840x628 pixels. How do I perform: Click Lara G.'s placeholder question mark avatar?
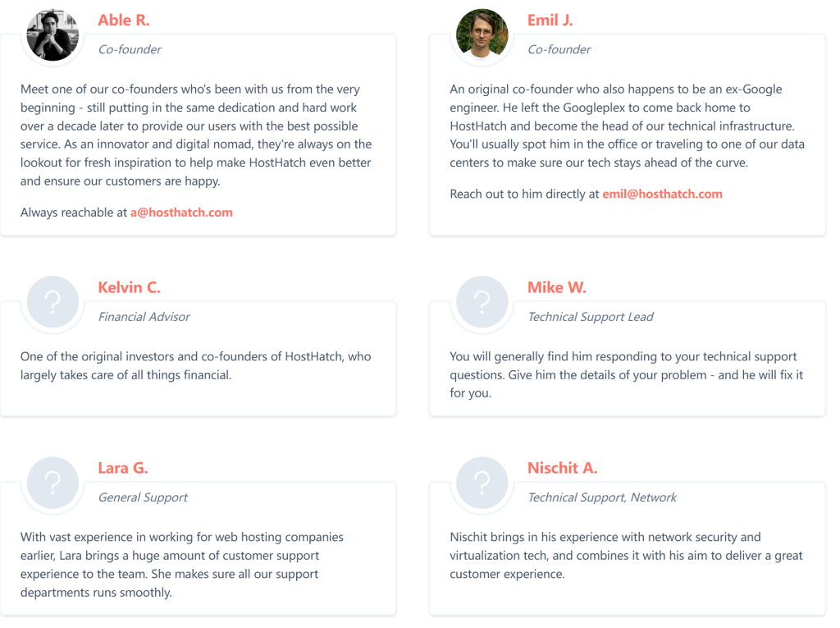click(x=52, y=483)
